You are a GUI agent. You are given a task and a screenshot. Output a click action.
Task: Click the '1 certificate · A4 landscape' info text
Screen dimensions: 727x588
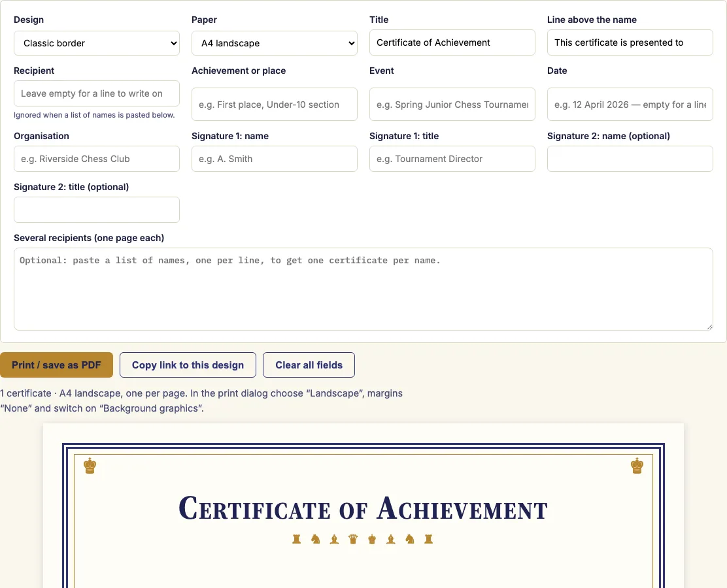coord(201,400)
